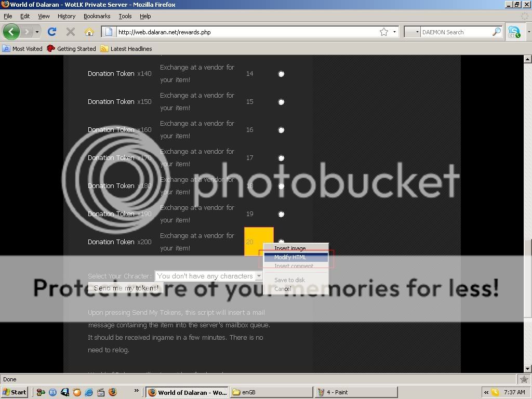The height and width of the screenshot is (399, 532).
Task: Open the address bar history dropdown
Action: click(394, 32)
